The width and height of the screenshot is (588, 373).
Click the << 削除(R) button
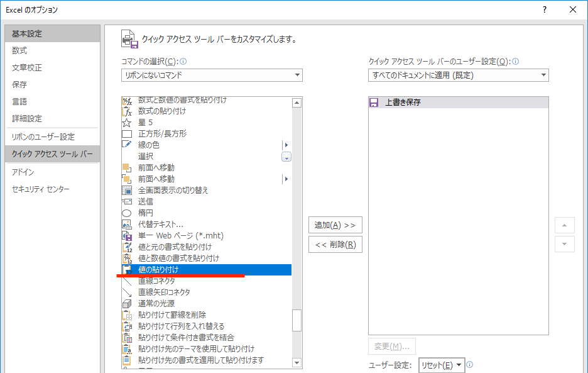tap(335, 245)
